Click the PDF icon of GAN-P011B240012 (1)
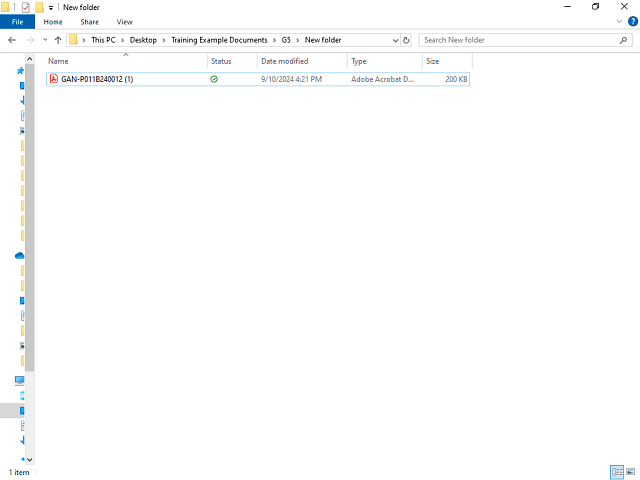This screenshot has height=480, width=640. [53, 78]
